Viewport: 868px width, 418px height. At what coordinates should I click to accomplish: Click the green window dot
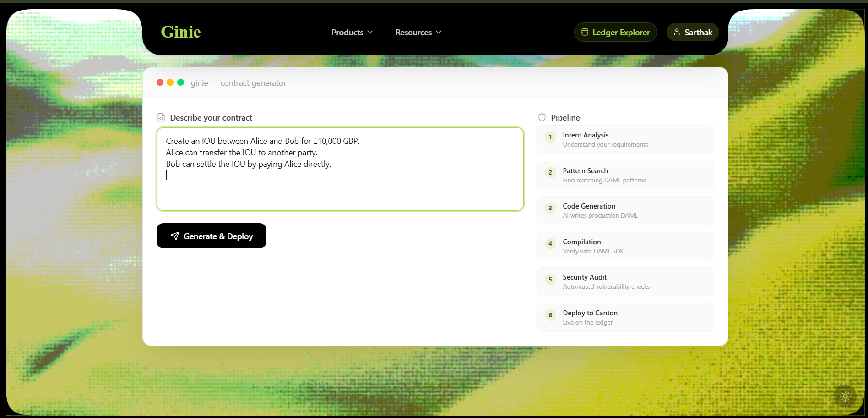point(180,82)
